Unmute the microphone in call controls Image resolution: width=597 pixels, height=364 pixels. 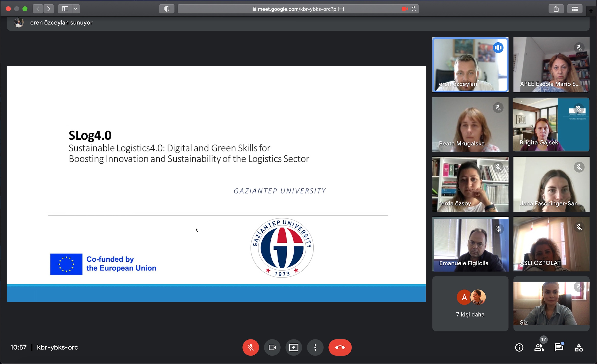tap(250, 347)
